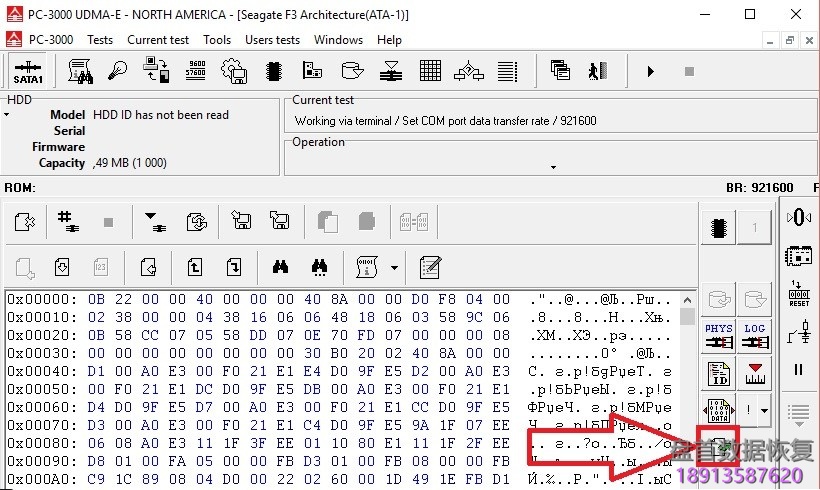
Task: Click the notepad with pencil icon
Action: tap(431, 267)
